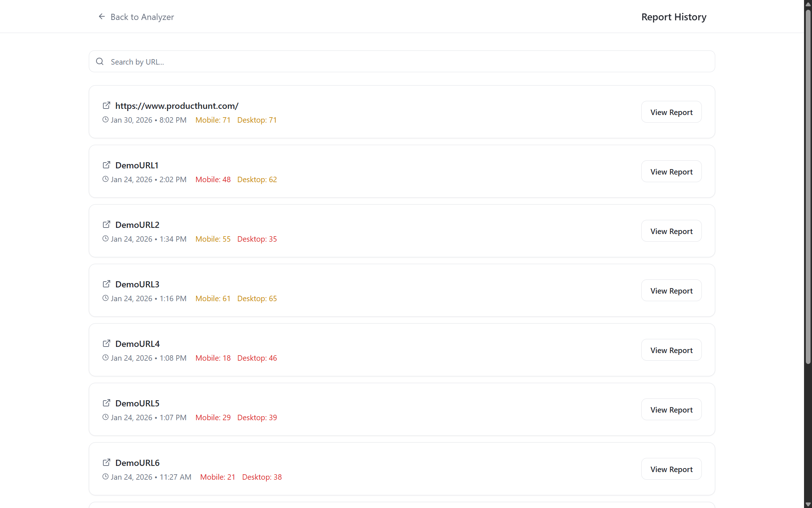Viewport: 812px width, 508px height.
Task: Open DemoURL4's report
Action: (671, 350)
